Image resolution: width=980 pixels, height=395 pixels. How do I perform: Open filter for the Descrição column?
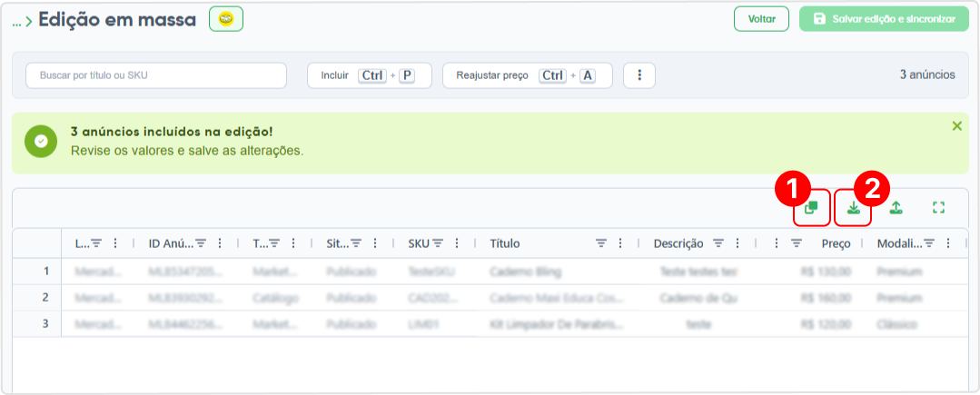click(718, 243)
